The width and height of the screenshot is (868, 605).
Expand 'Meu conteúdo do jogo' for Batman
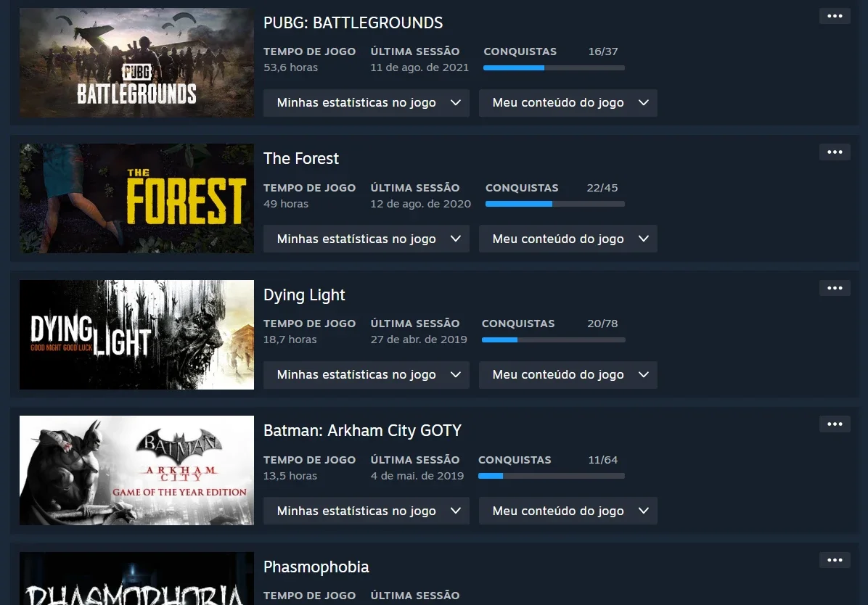[x=568, y=511]
